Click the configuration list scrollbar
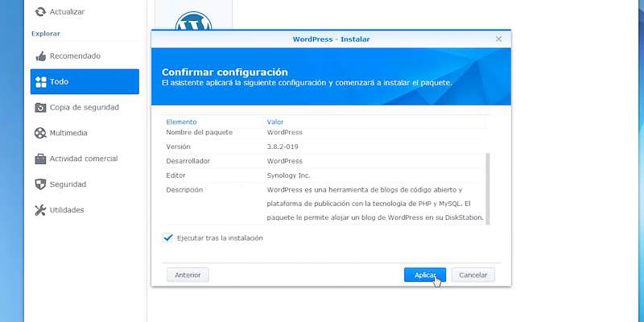This screenshot has width=644, height=322. click(x=488, y=188)
